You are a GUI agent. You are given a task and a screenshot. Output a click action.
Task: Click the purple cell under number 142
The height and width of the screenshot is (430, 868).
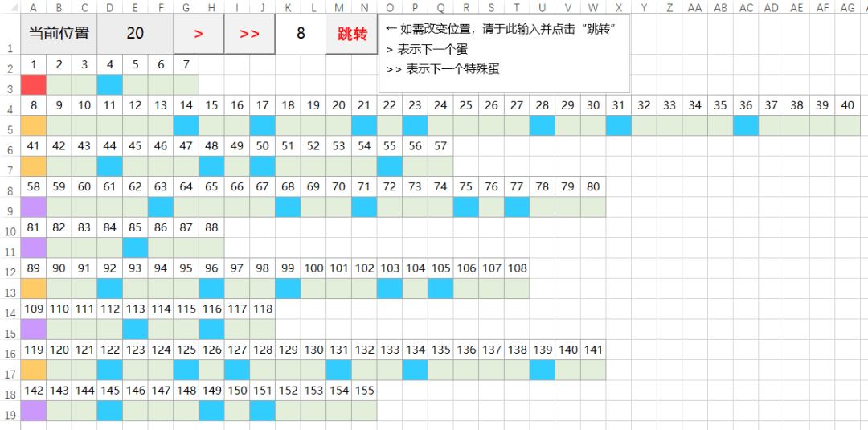tap(34, 411)
